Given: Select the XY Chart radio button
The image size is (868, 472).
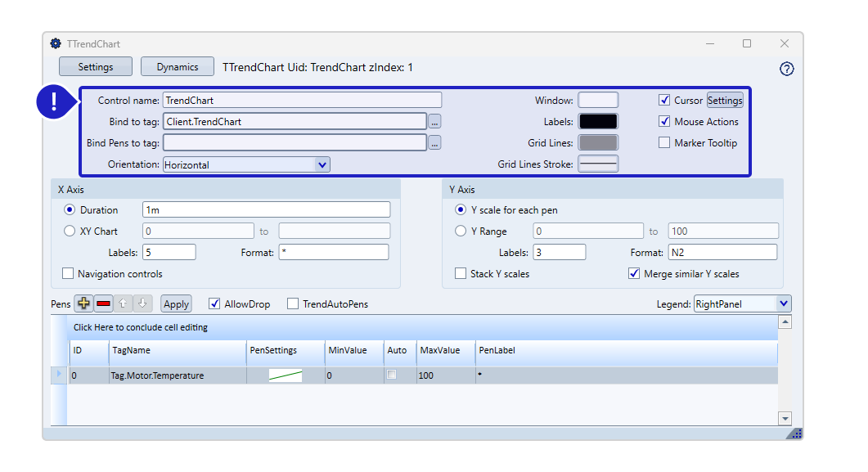Looking at the screenshot, I should point(70,232).
